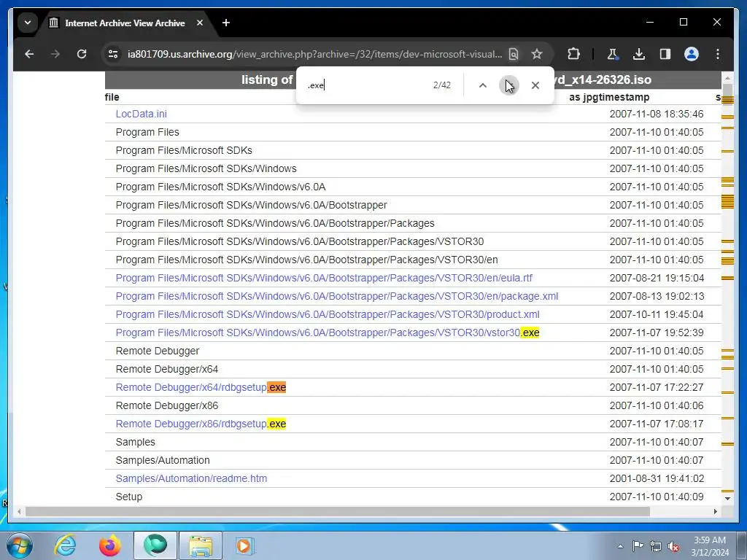The width and height of the screenshot is (747, 560).
Task: Click the 'Remote Debugger/x64' folder text
Action: [x=167, y=369]
